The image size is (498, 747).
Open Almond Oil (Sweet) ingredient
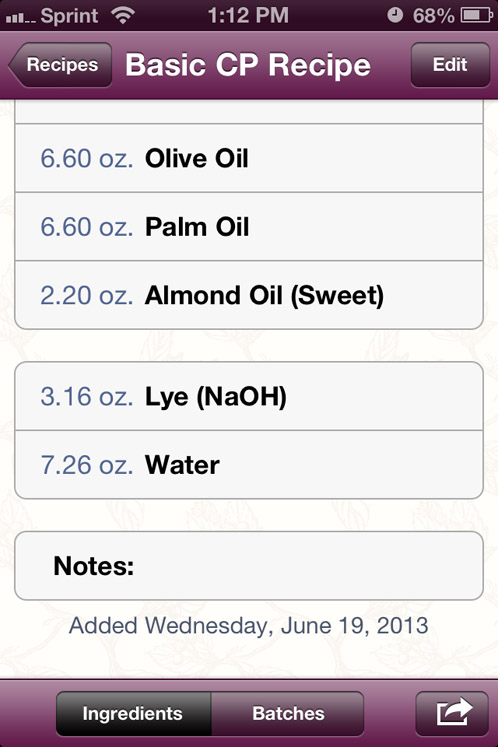pos(249,295)
